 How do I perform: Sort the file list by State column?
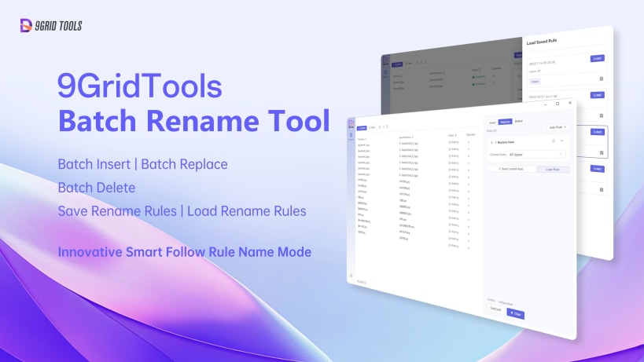(x=452, y=135)
